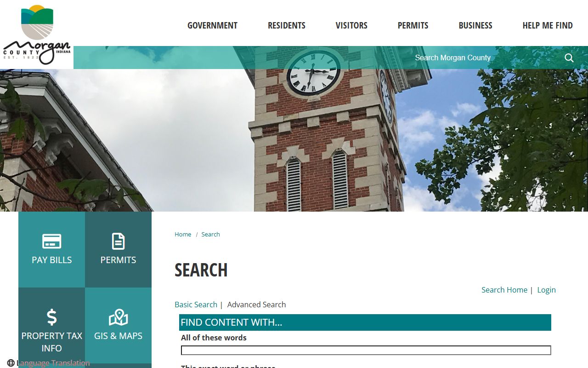Open the Visitors menu

click(x=351, y=26)
